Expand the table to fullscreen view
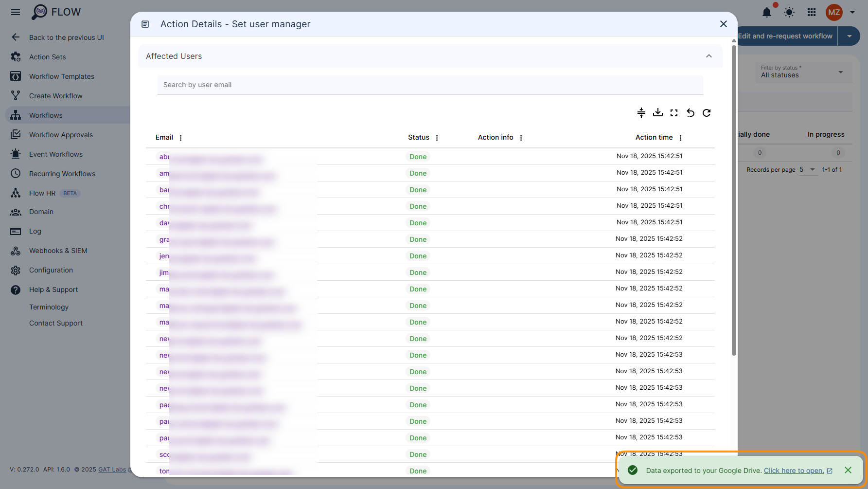Image resolution: width=868 pixels, height=489 pixels. [674, 112]
